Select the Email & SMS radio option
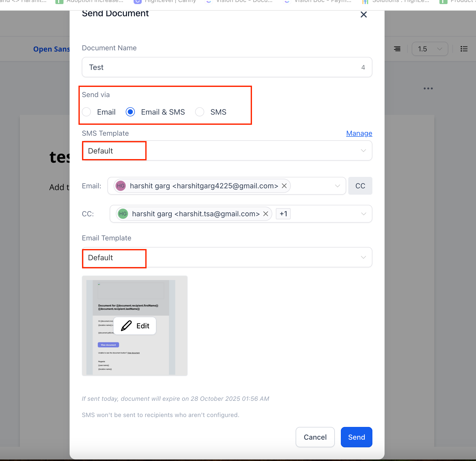The height and width of the screenshot is (461, 476). 130,112
